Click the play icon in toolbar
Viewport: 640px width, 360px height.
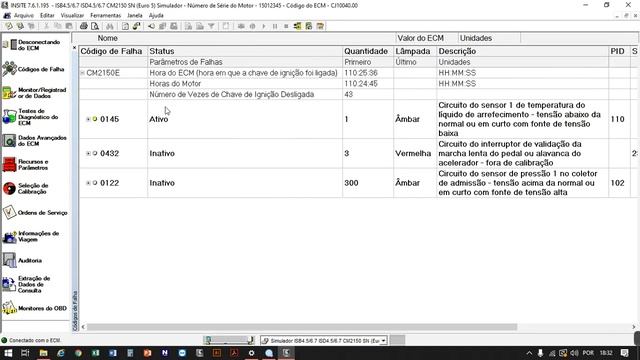pos(264,26)
